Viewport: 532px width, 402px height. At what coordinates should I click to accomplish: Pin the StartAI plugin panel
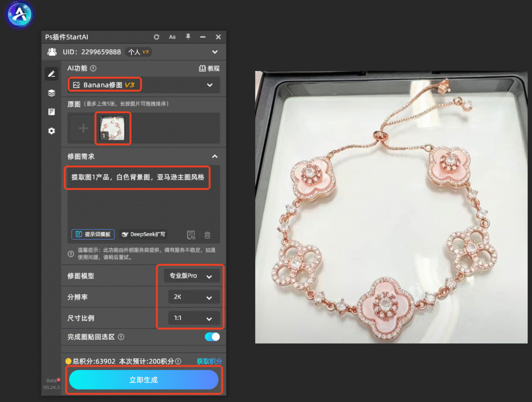[x=188, y=37]
